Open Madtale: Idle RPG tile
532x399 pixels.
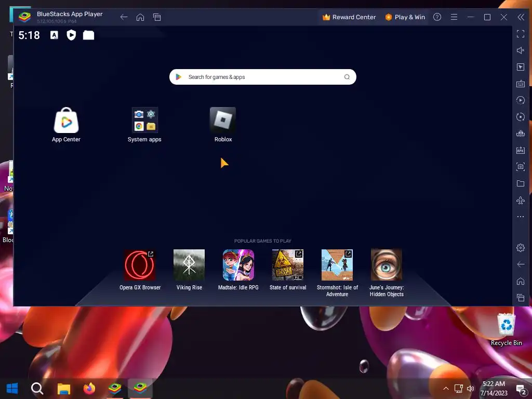[238, 264]
